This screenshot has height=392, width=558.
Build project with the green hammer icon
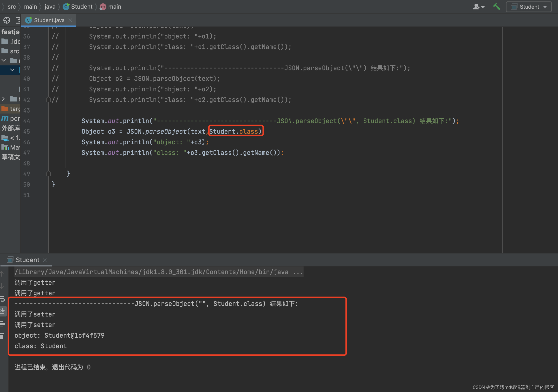(x=496, y=7)
